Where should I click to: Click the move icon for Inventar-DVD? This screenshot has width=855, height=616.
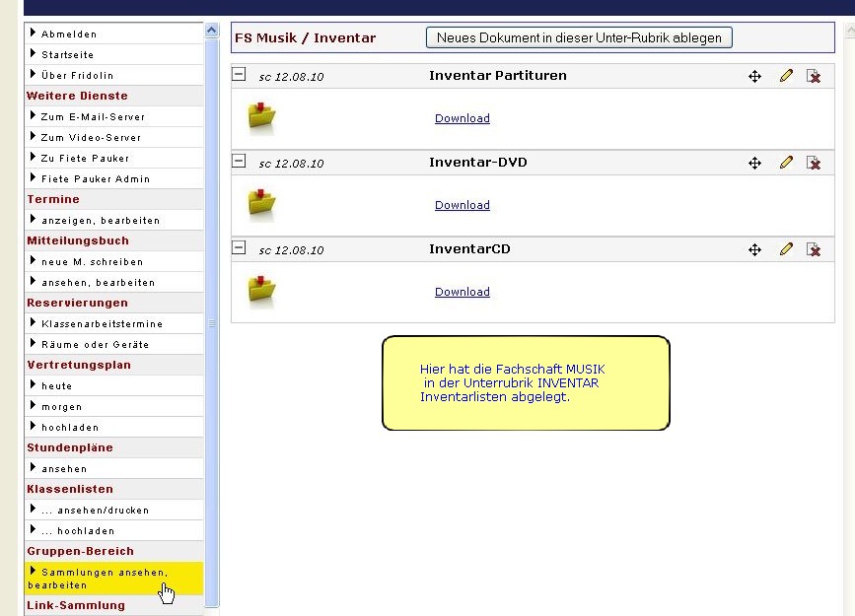click(x=754, y=163)
